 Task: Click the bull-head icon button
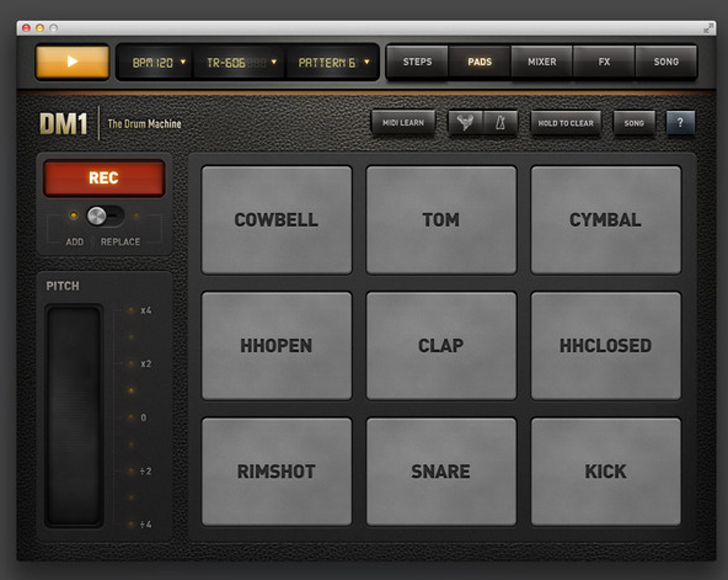pyautogui.click(x=465, y=123)
